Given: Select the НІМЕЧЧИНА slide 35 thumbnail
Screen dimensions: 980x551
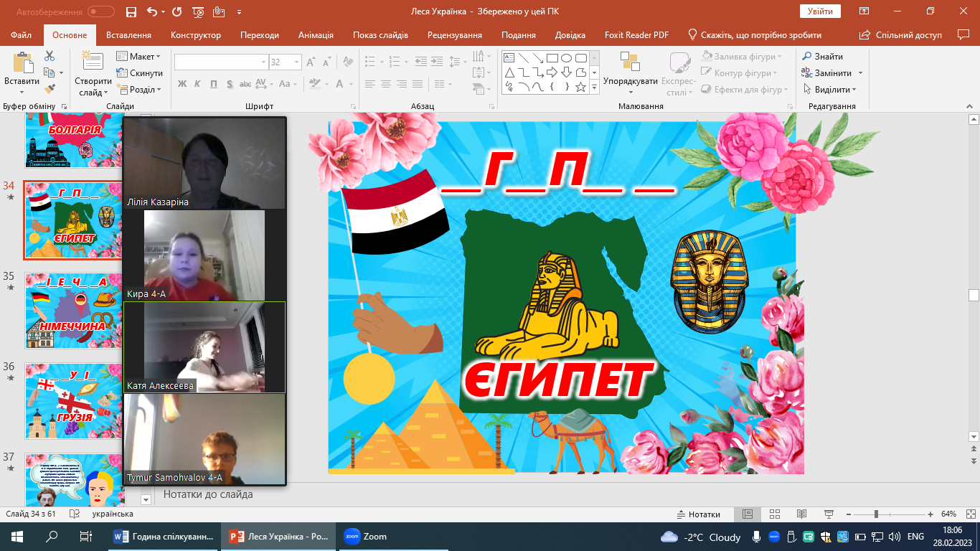Looking at the screenshot, I should click(75, 310).
